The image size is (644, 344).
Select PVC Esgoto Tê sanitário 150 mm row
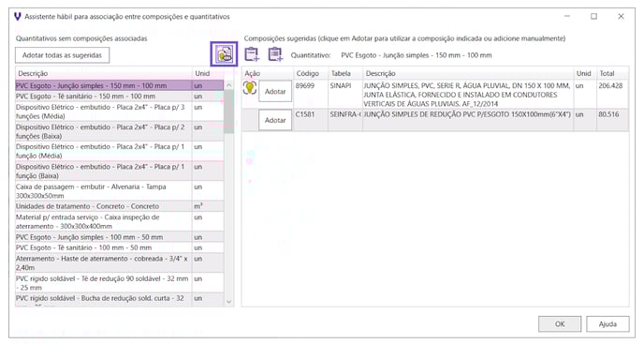[x=120, y=97]
